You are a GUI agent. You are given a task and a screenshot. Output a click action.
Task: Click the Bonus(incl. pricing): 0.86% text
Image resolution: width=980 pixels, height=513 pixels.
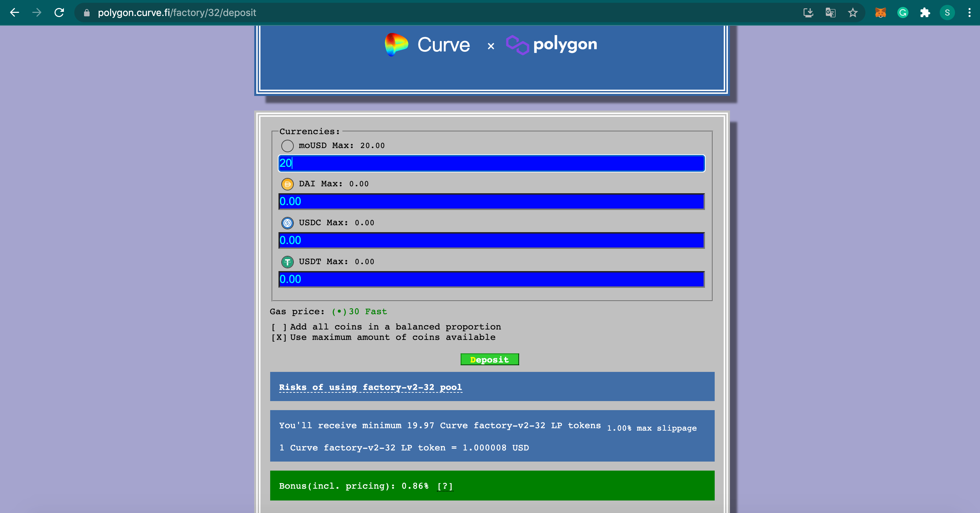tap(354, 486)
